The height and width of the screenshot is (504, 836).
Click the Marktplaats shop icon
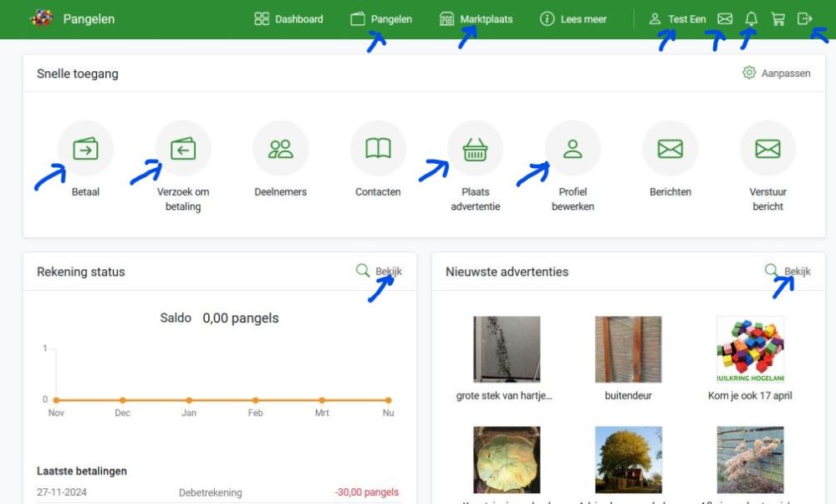coord(446,19)
